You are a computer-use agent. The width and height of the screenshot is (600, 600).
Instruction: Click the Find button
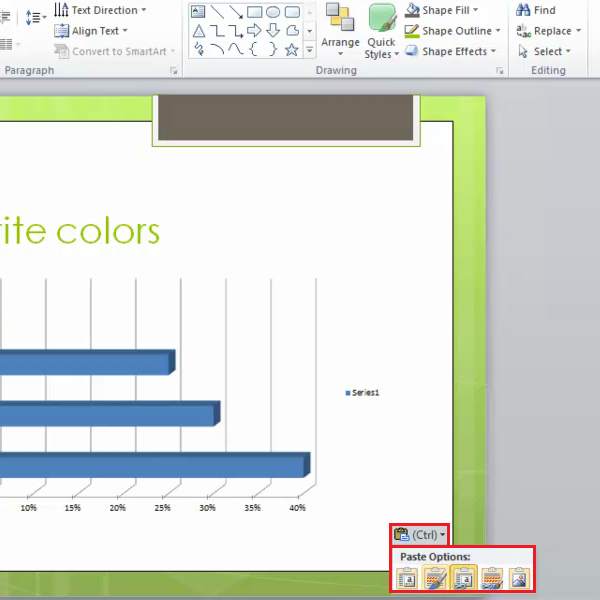pos(536,10)
